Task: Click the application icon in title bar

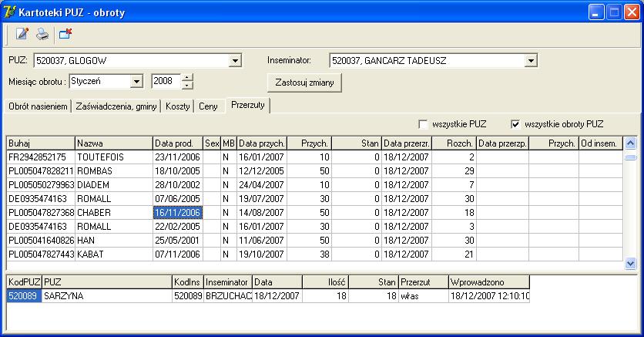Action: point(9,12)
